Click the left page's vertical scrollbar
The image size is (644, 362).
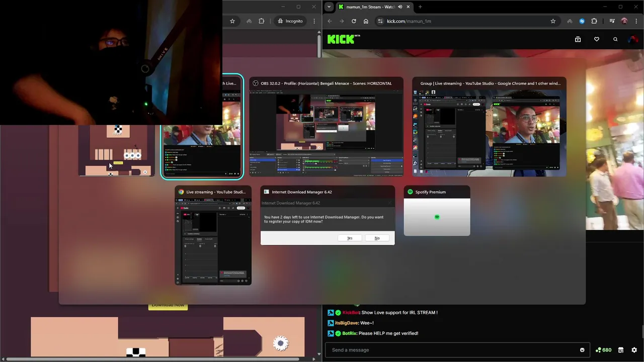pyautogui.click(x=319, y=46)
